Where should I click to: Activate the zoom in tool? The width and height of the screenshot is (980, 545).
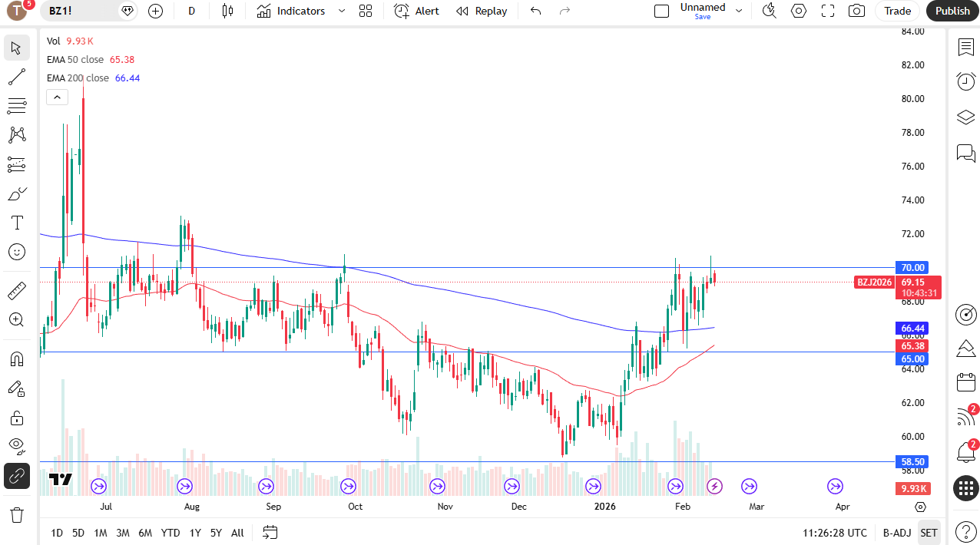click(16, 319)
